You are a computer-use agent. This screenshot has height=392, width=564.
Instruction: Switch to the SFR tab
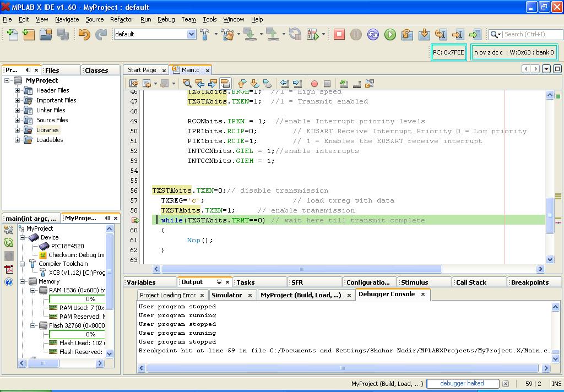tap(297, 282)
